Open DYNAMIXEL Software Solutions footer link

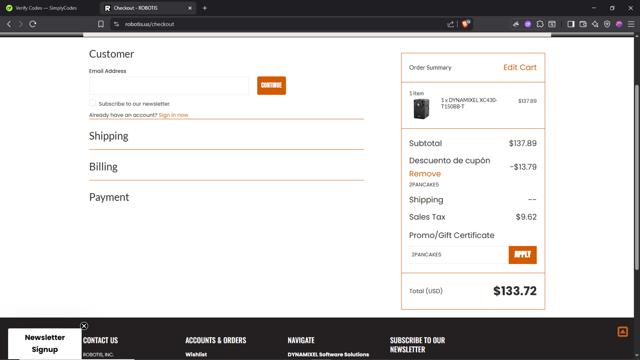pyautogui.click(x=328, y=354)
